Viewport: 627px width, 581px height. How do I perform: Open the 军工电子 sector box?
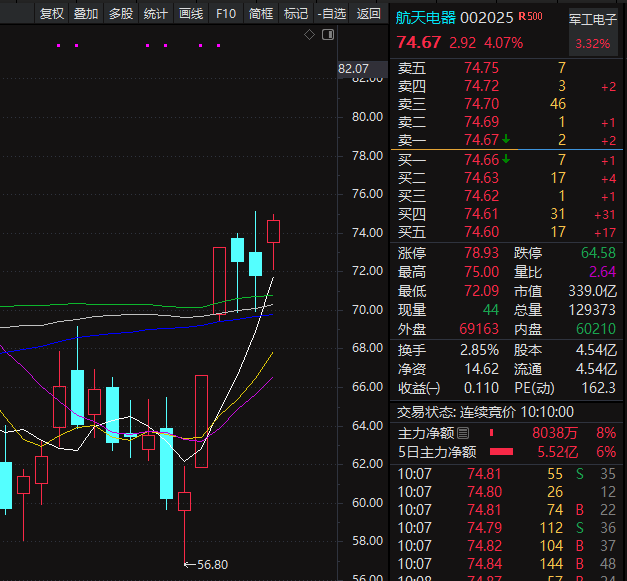(x=593, y=33)
